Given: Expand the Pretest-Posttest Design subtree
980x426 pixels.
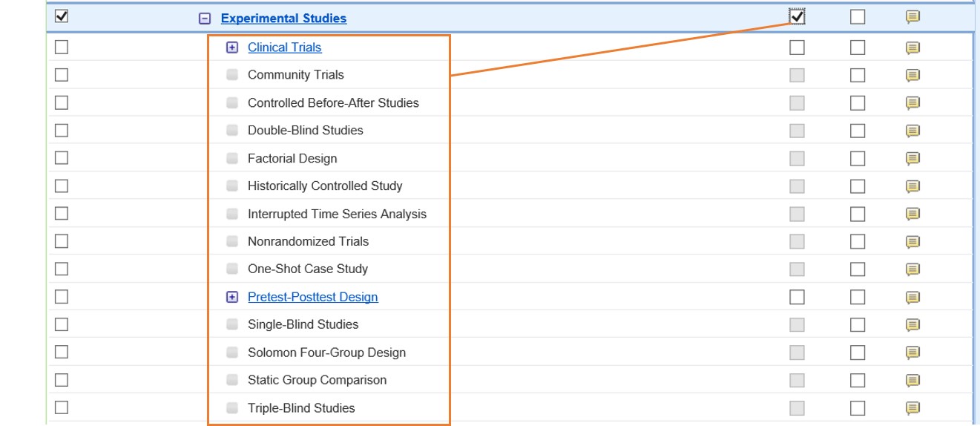Looking at the screenshot, I should coord(232,297).
